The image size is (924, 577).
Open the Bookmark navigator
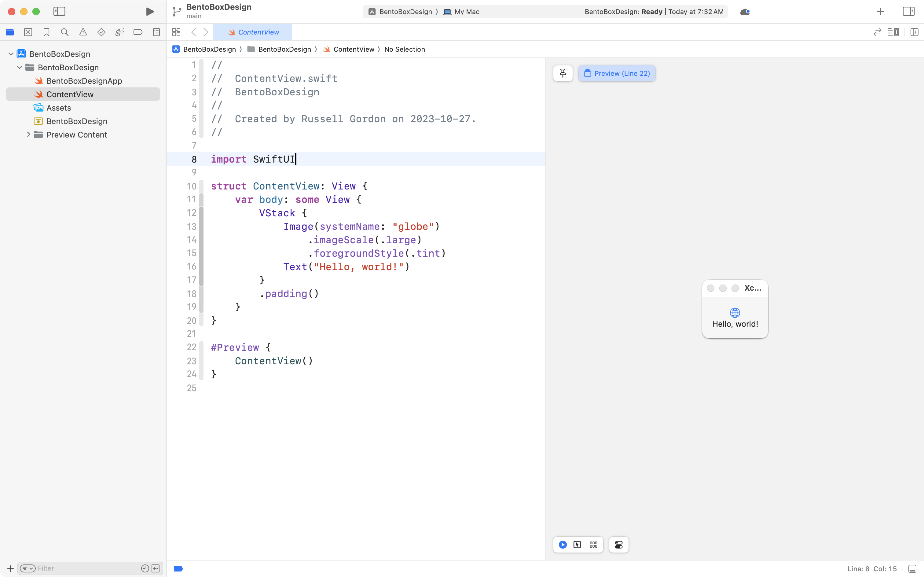46,32
